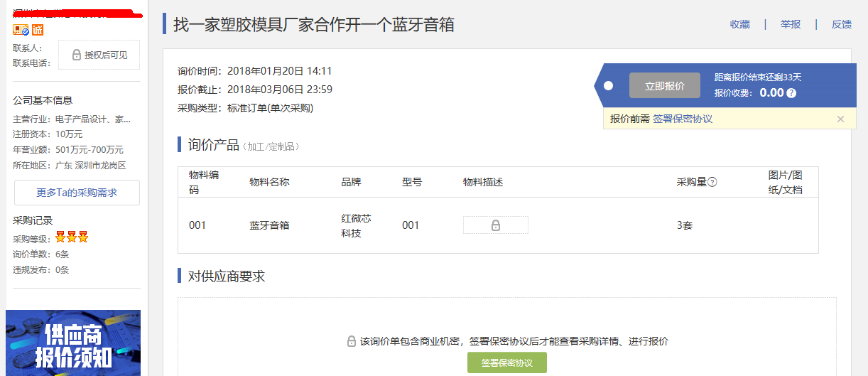Click the 授权后可见 contact box
Screen dimensions: 868x376
tap(99, 55)
